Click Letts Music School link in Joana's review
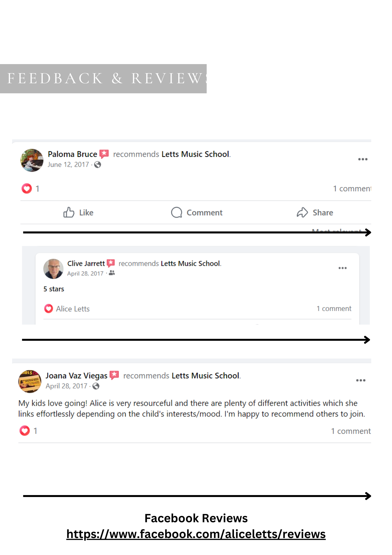 click(x=205, y=375)
